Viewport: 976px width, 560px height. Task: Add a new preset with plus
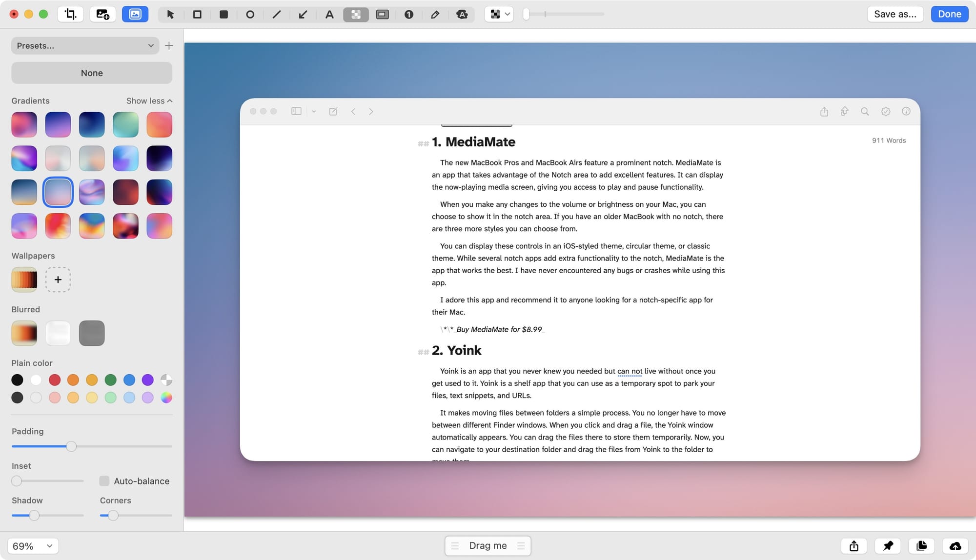click(x=169, y=45)
